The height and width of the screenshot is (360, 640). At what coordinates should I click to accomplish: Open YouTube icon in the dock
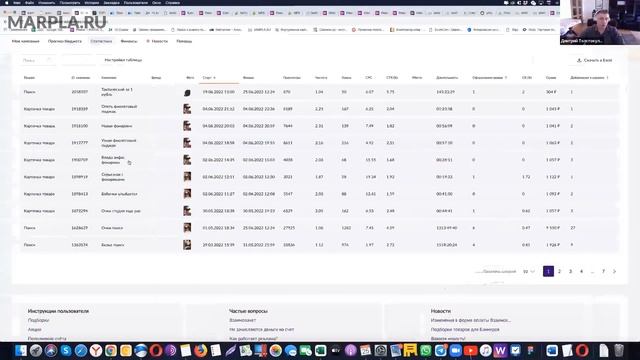click(470, 351)
